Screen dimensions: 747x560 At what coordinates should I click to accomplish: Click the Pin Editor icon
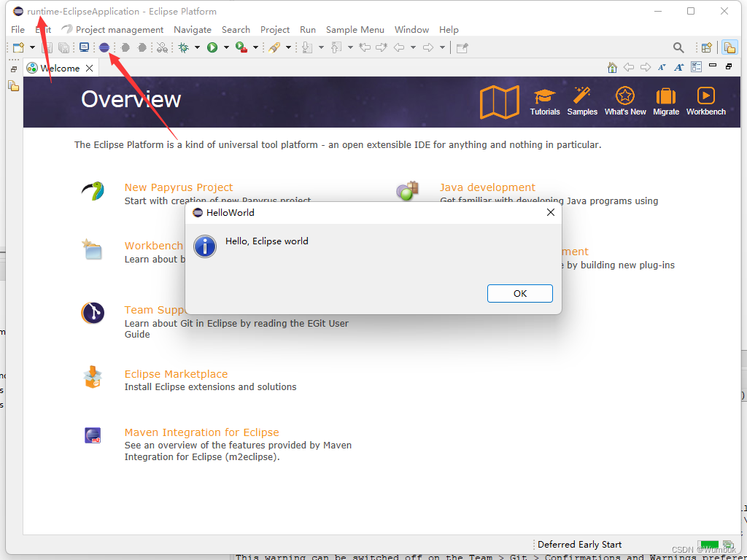(x=462, y=47)
